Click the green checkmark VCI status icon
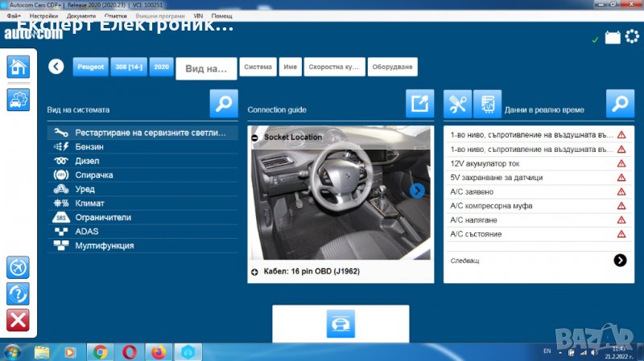Image resolution: width=644 pixels, height=361 pixels. coord(595,39)
